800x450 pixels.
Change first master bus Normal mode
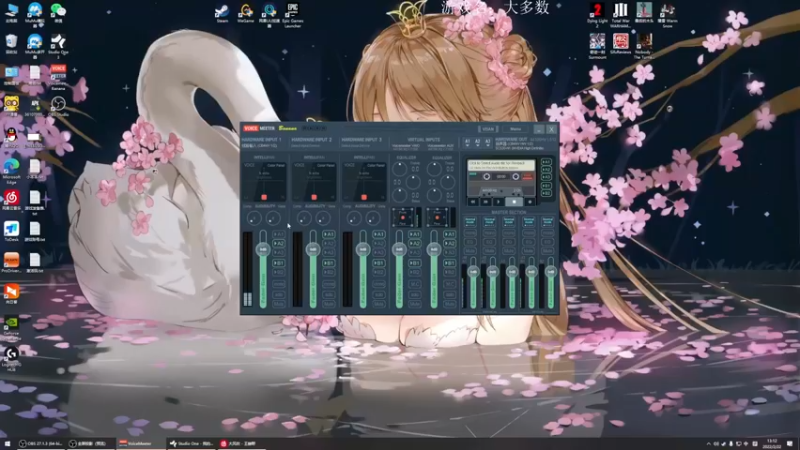click(x=470, y=221)
